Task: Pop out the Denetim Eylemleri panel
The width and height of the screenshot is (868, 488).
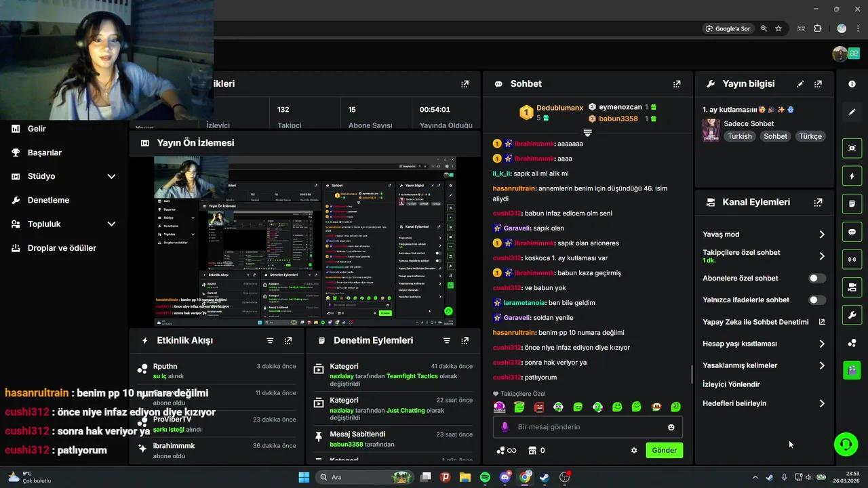Action: [465, 340]
